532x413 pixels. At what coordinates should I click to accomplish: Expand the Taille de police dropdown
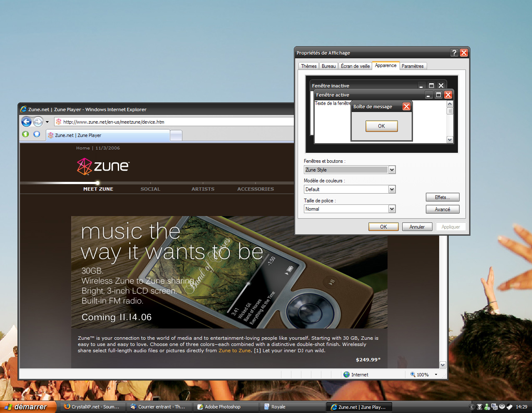(392, 209)
